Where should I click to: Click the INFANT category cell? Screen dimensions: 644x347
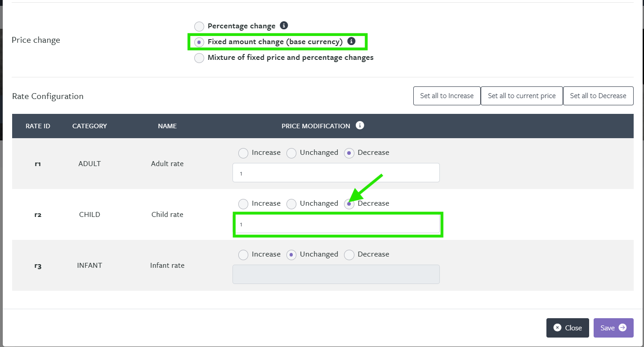click(x=89, y=266)
